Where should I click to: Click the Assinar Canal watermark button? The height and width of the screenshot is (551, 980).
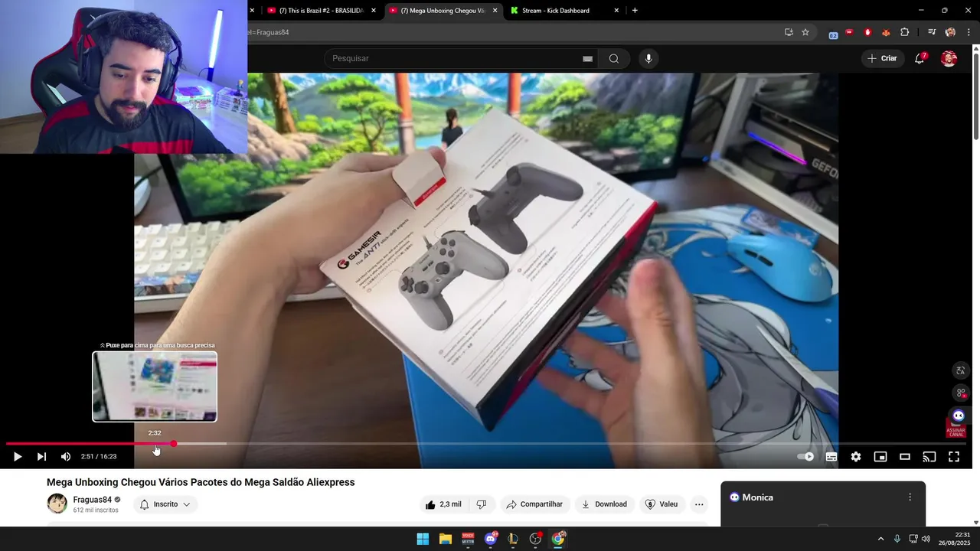click(955, 430)
